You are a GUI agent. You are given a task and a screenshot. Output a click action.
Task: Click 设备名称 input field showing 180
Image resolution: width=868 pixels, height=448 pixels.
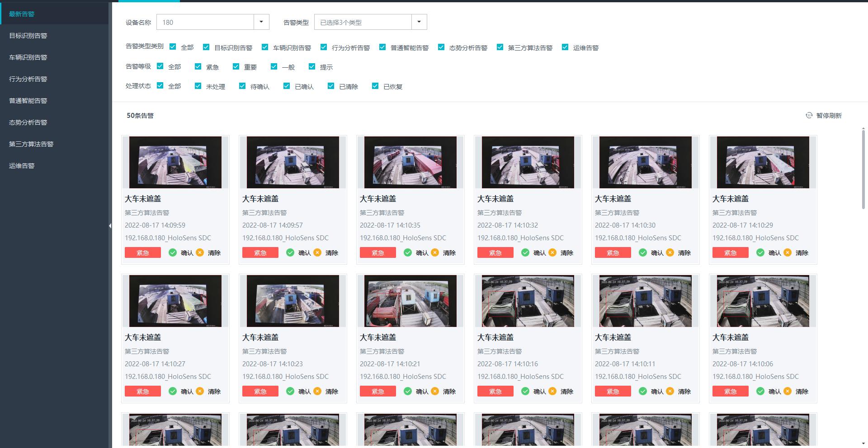(205, 22)
